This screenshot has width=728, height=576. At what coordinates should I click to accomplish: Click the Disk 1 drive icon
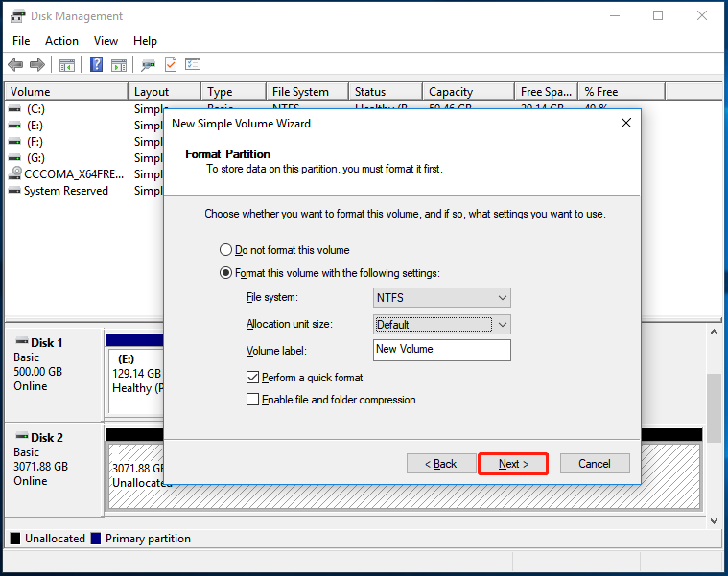click(22, 342)
